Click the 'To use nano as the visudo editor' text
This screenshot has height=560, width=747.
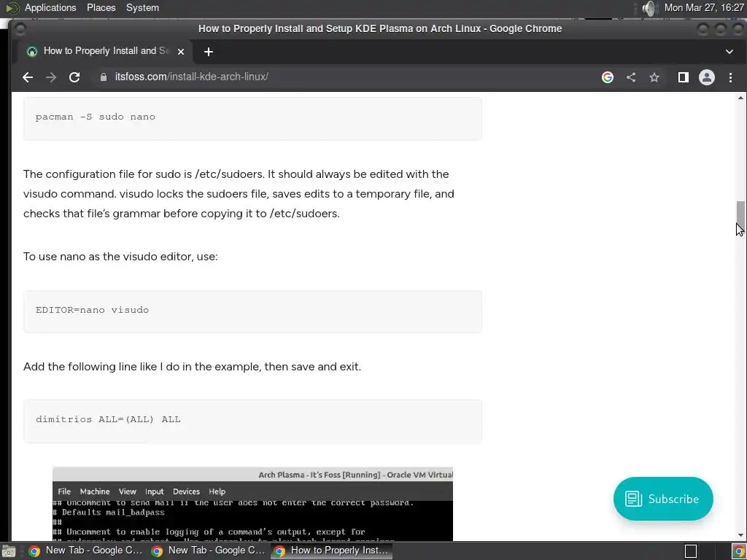120,256
